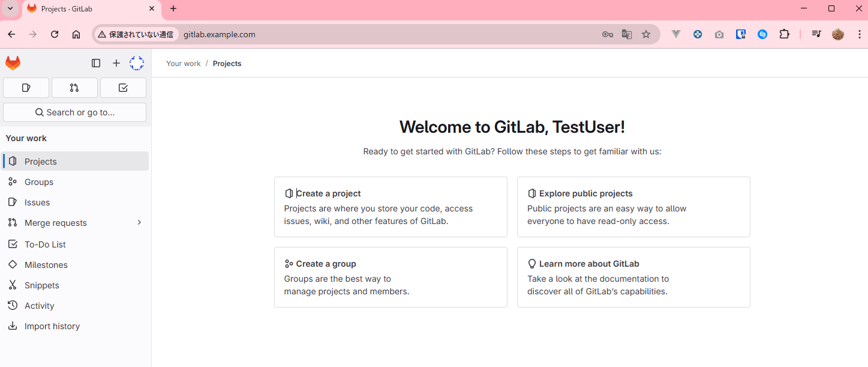The height and width of the screenshot is (367, 868).
Task: Click the media control toolbar icon
Action: (x=816, y=34)
